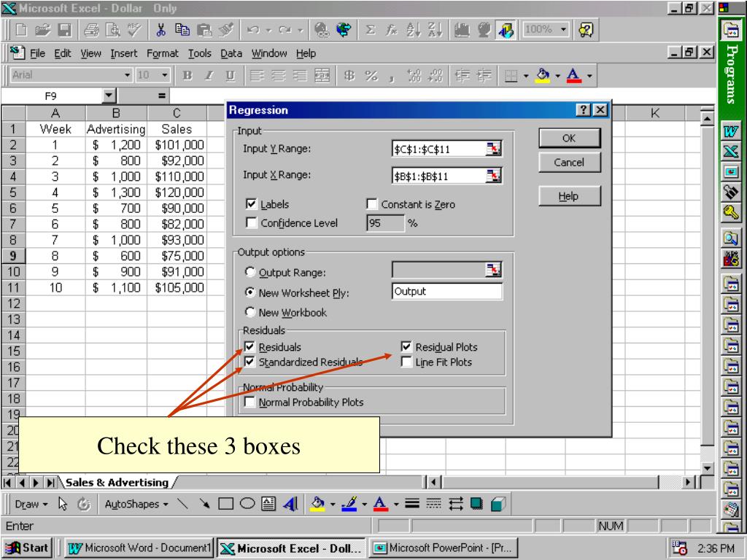The image size is (747, 560).
Task: Enable the Line Fit Plots checkbox
Action: 406,362
